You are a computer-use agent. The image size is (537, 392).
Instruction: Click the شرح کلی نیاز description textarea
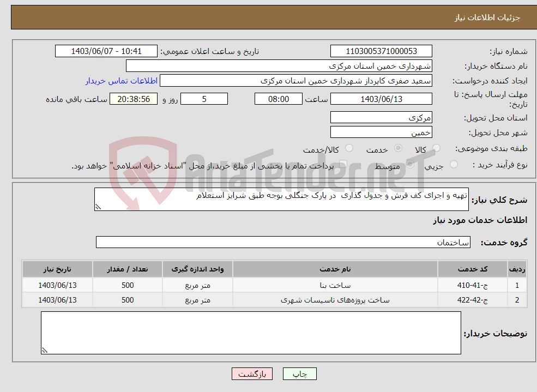[281, 199]
